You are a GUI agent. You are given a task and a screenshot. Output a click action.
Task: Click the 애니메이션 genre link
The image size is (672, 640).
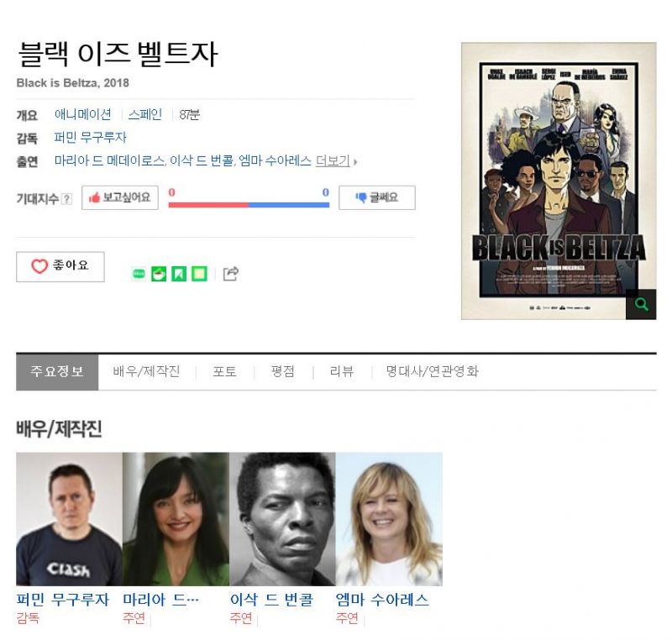tap(82, 114)
